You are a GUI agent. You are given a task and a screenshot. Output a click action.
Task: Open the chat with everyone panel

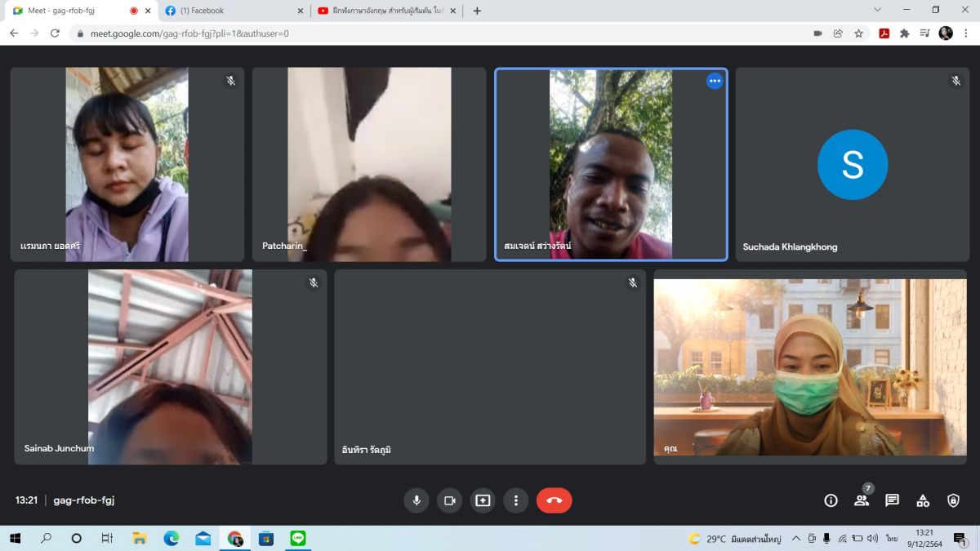click(x=892, y=500)
